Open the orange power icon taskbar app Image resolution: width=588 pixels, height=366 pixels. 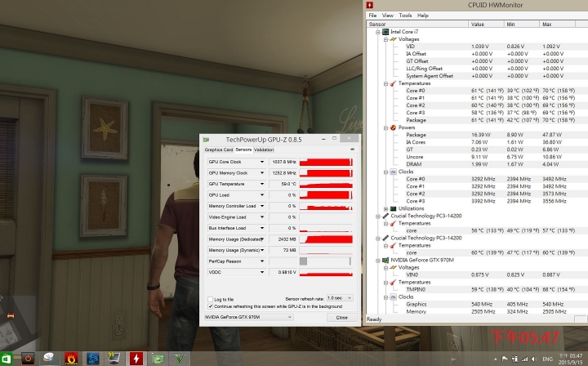28,359
